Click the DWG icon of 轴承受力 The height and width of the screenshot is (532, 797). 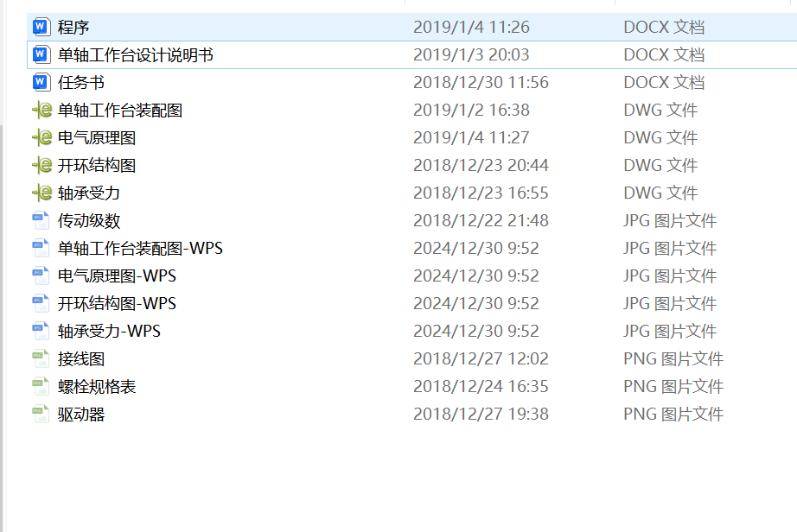tap(41, 193)
